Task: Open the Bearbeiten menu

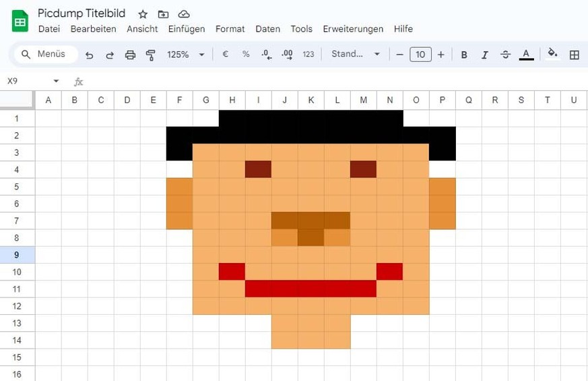Action: (x=94, y=29)
